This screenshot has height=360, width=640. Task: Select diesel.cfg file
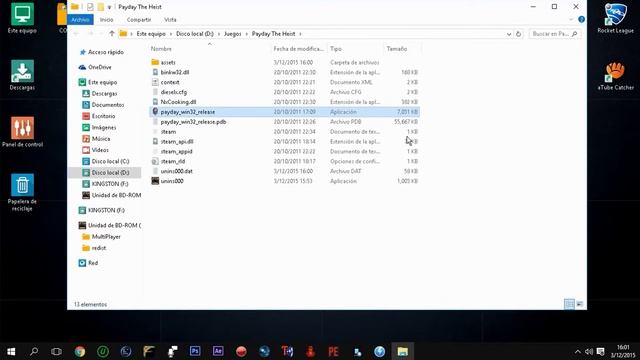click(x=173, y=92)
